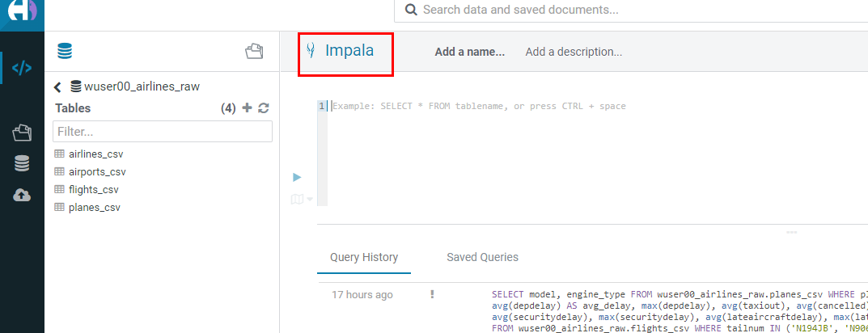Screen dimensions: 868x333
Task: Select the planes_csv table
Action: click(x=95, y=208)
